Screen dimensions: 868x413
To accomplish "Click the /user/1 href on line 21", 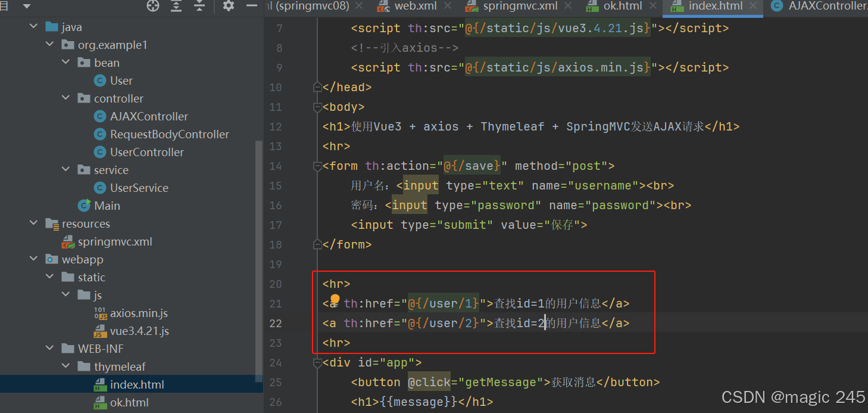I will pyautogui.click(x=443, y=303).
